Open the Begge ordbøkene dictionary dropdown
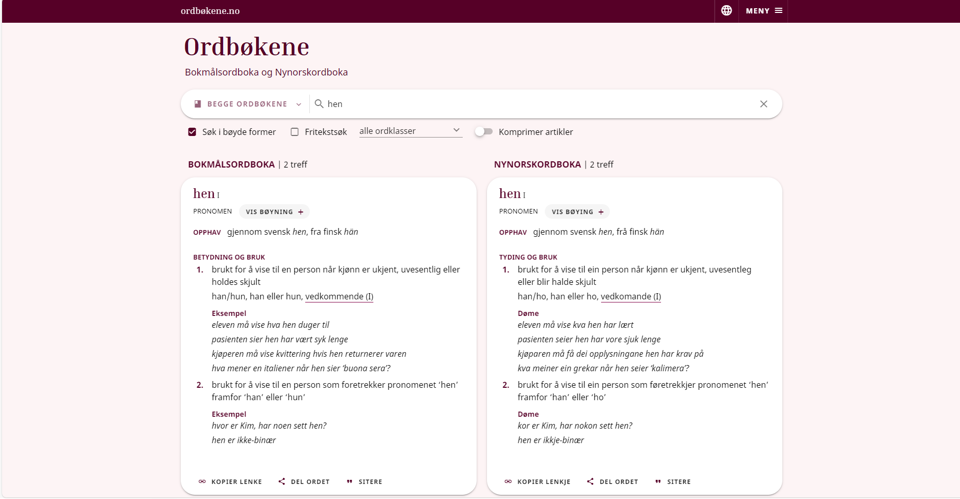 (247, 104)
